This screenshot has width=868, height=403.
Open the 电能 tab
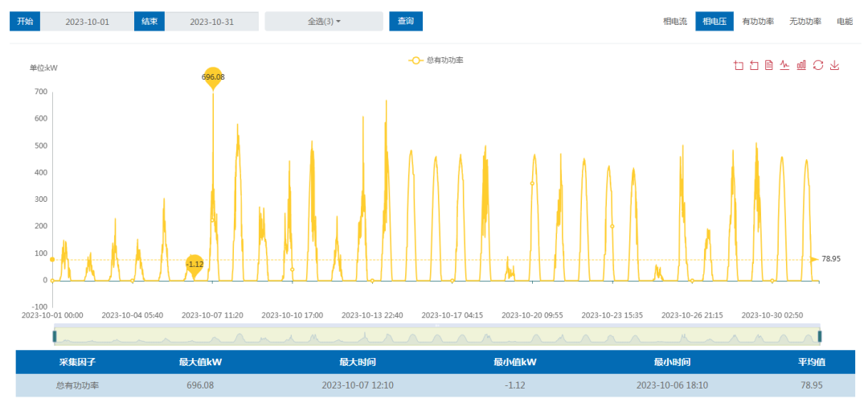tap(845, 22)
